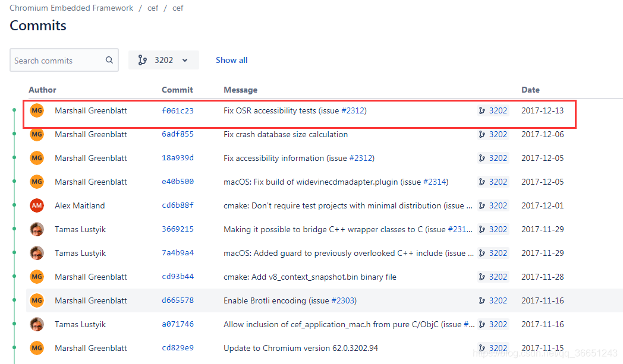Click the Chromium Embedded Framework breadcrumb
Viewport: 623px width, 364px height.
coord(71,8)
